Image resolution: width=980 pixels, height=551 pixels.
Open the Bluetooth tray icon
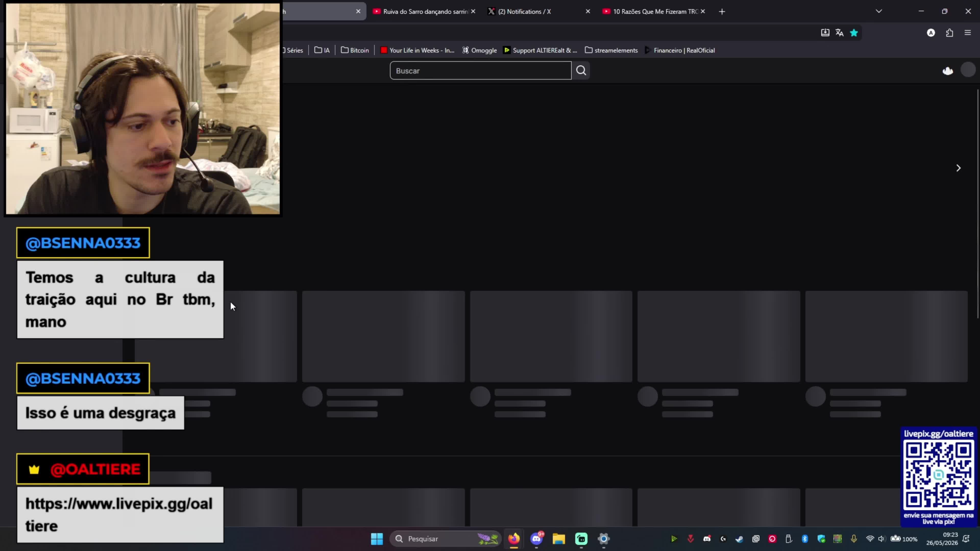805,539
